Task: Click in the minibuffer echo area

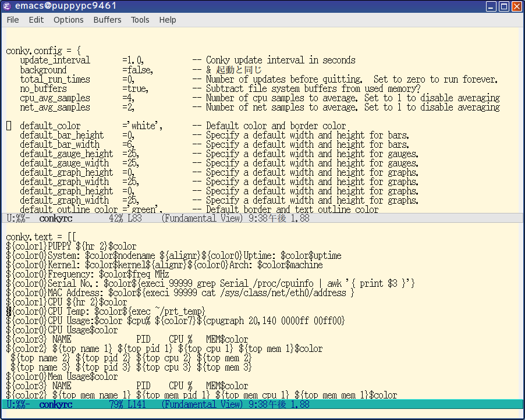Action: [262, 414]
